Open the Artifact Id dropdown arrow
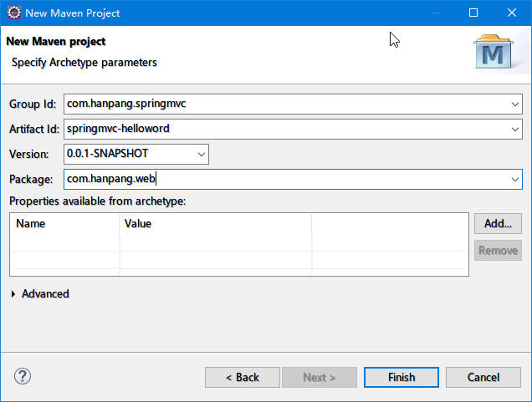This screenshot has width=532, height=402. pos(514,130)
